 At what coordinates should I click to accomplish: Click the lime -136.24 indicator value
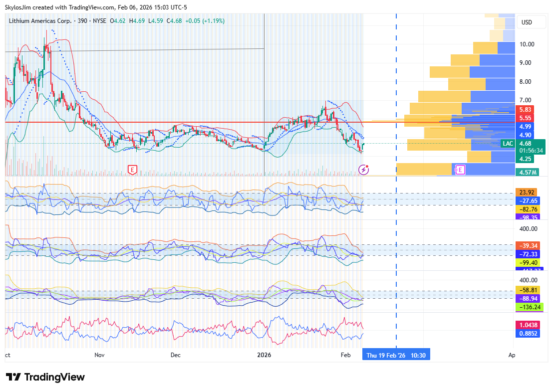[528, 307]
